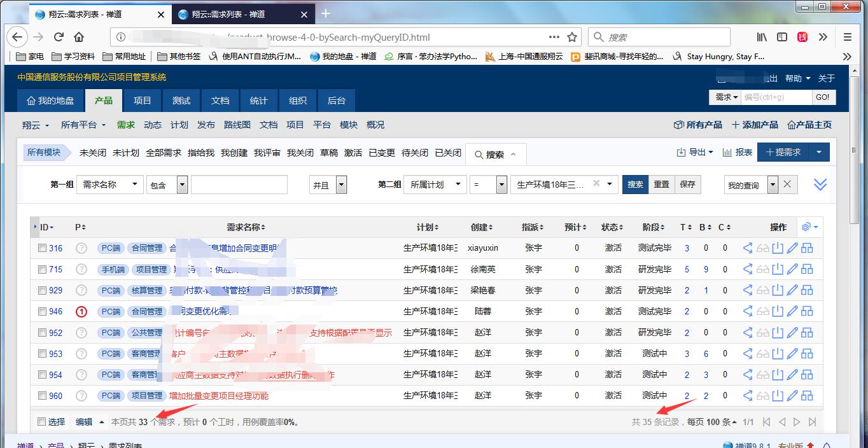Click the decompose icon for requirement 929
The height and width of the screenshot is (448, 868).
tap(807, 290)
